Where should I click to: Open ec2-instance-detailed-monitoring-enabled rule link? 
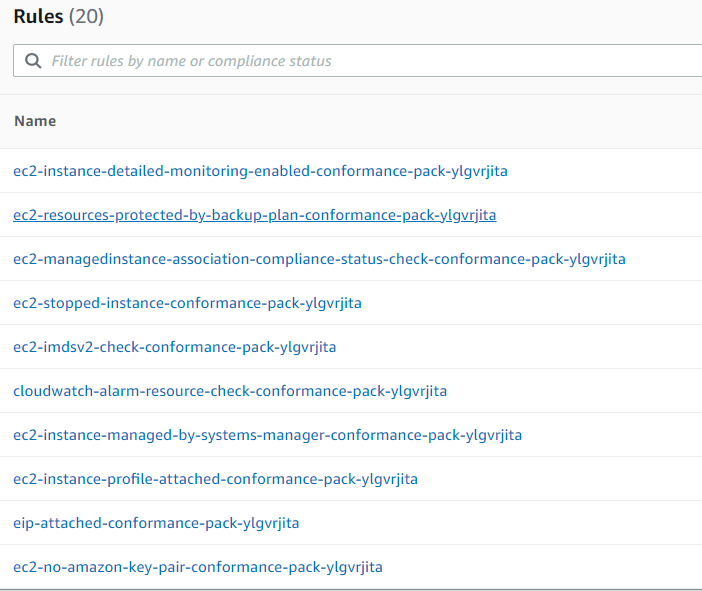coord(260,171)
